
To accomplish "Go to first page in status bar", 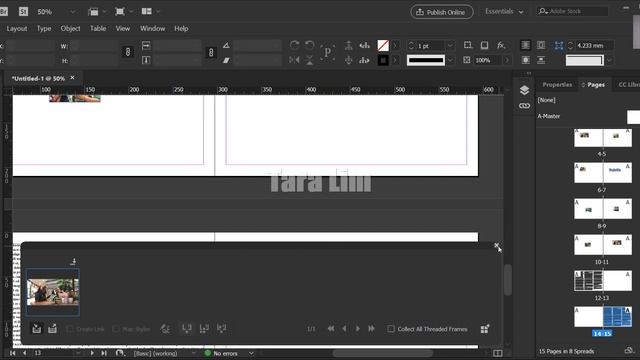I will click(x=13, y=353).
